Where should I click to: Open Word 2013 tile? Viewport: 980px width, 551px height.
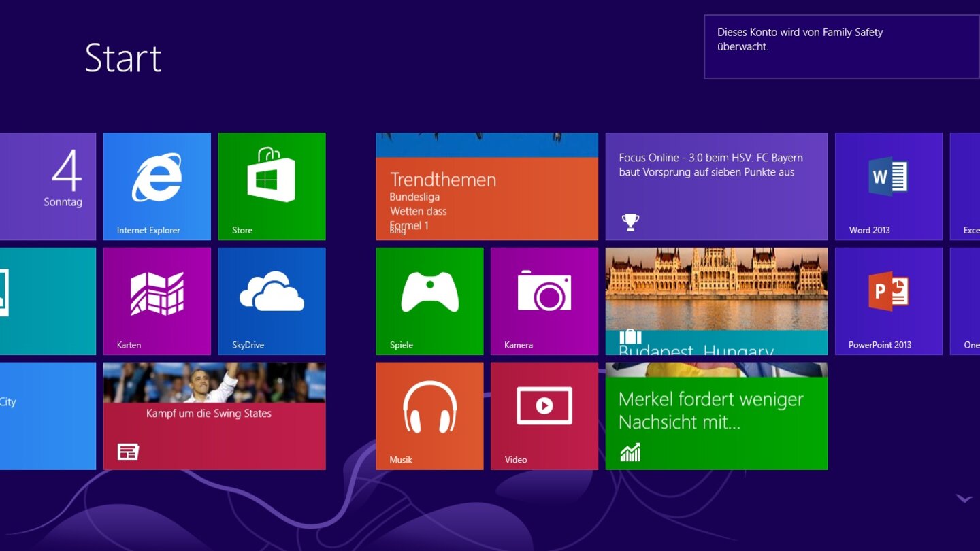point(889,186)
